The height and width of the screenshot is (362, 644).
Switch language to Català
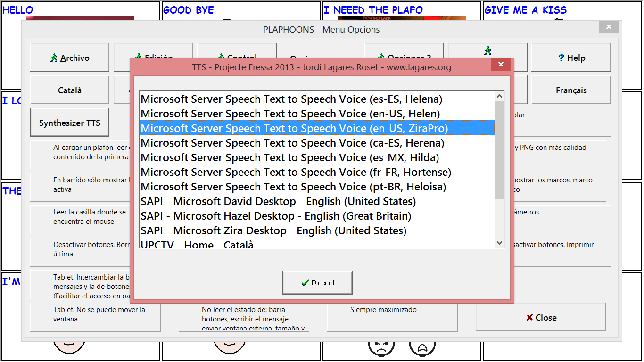pyautogui.click(x=70, y=90)
